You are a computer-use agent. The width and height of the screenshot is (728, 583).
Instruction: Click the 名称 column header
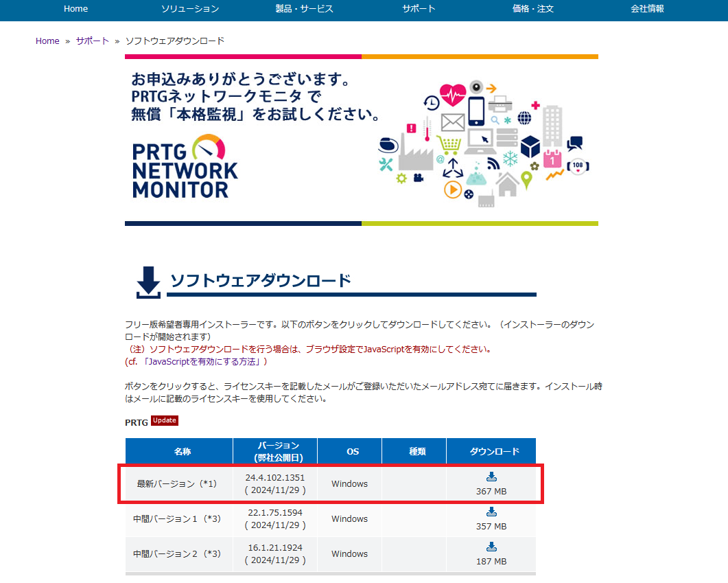[x=179, y=451]
